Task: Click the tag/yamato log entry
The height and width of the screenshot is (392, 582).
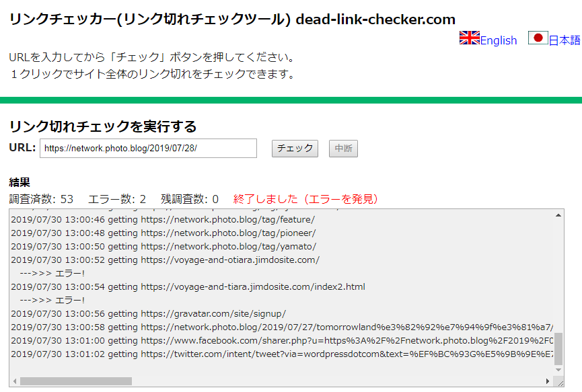Action: point(163,247)
